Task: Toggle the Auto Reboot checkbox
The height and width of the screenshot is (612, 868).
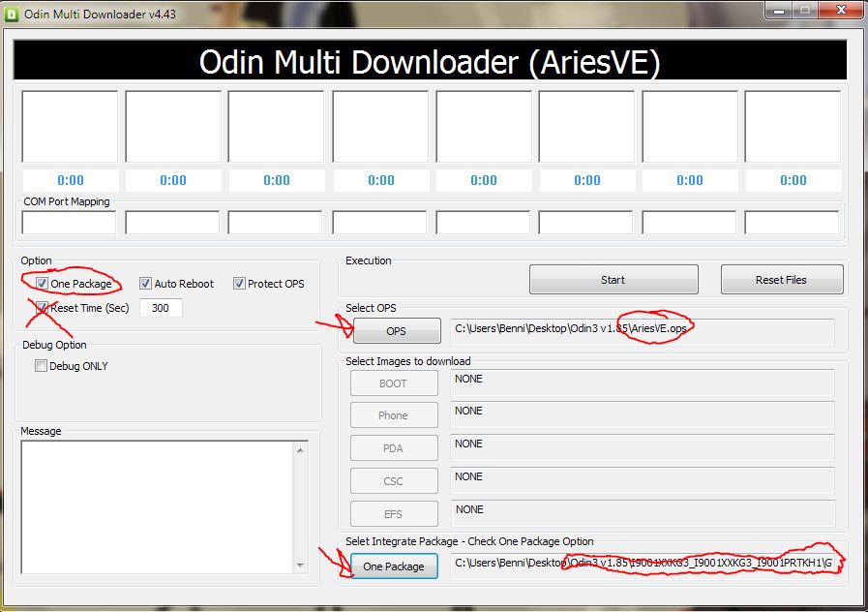Action: point(145,284)
